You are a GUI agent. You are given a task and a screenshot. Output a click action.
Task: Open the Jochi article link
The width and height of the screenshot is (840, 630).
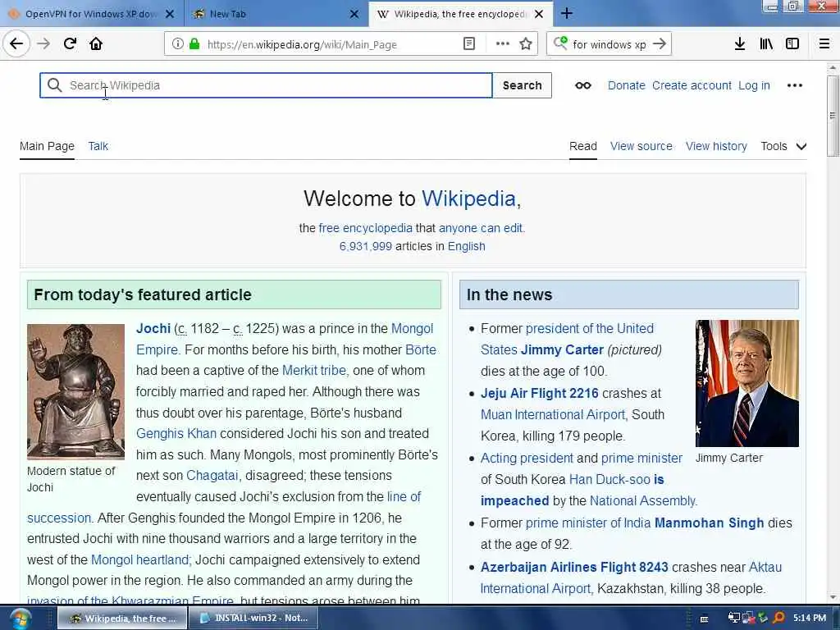153,328
